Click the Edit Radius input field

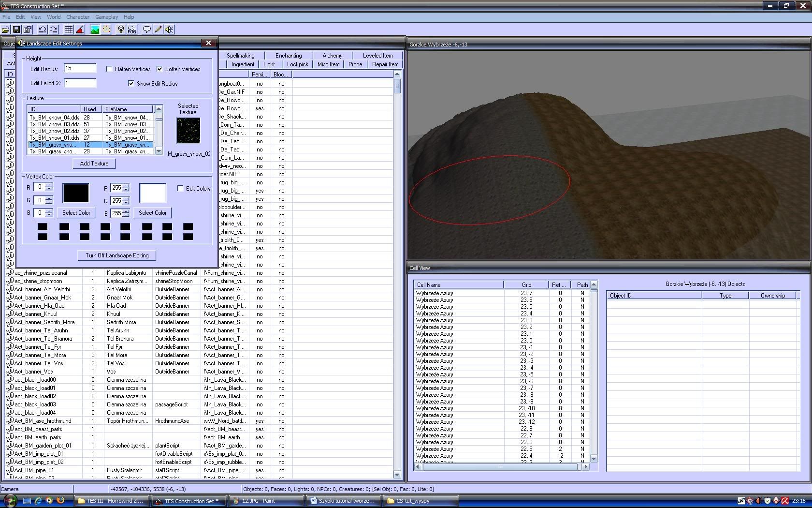point(80,69)
